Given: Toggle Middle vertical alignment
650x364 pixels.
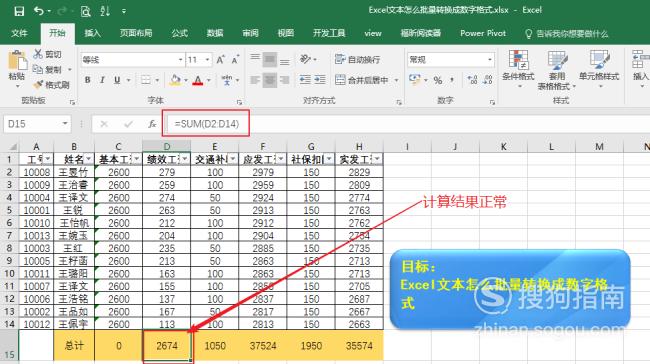Looking at the screenshot, I should [x=270, y=59].
